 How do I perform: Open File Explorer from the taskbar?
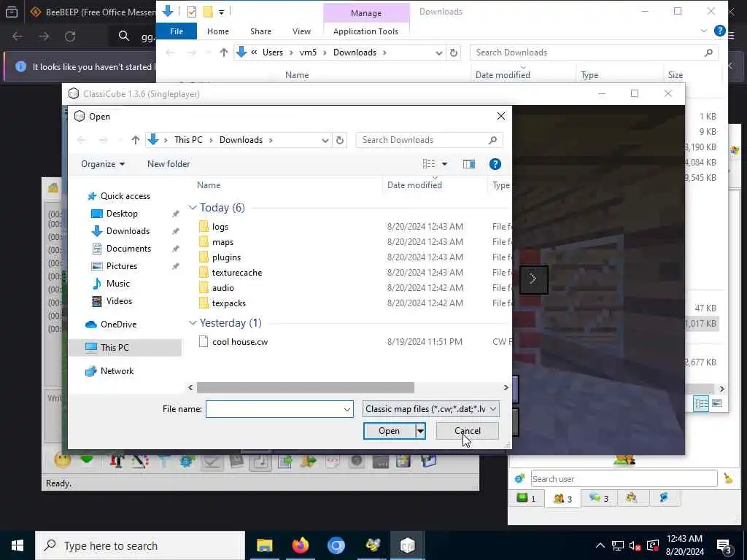(x=264, y=545)
